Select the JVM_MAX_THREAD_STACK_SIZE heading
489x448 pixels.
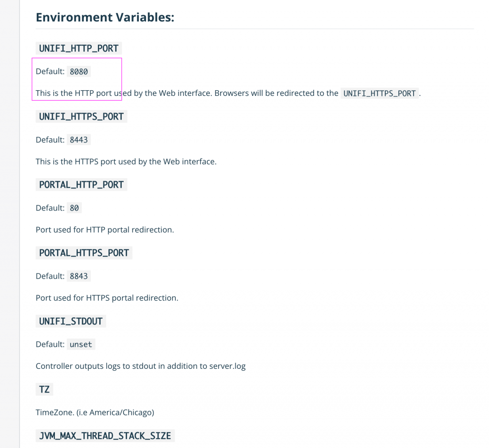click(105, 436)
